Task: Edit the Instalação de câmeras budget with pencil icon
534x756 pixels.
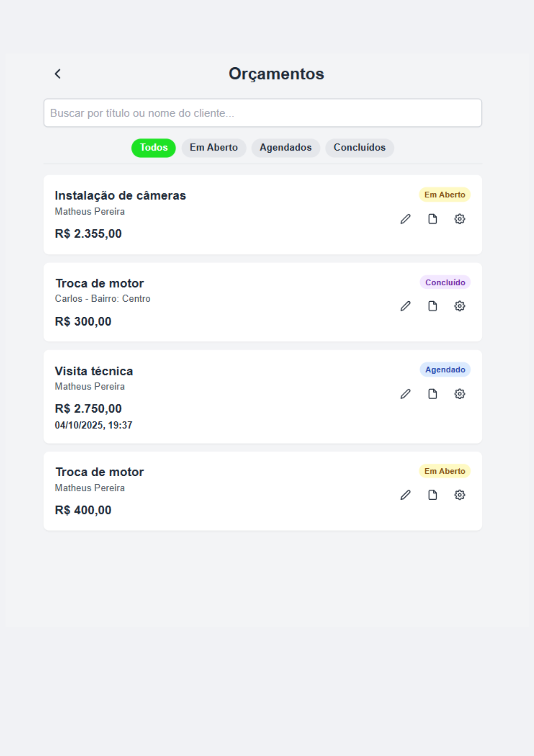Action: tap(405, 219)
